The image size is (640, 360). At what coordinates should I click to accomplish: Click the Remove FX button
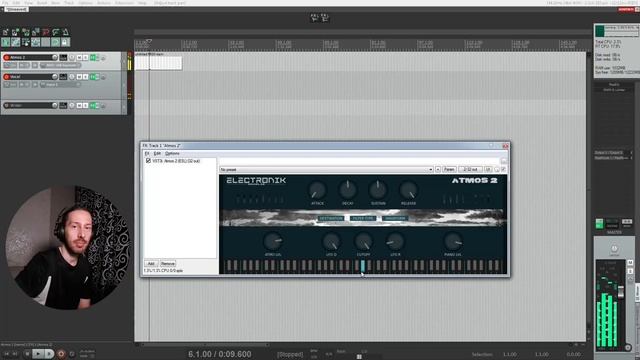click(168, 264)
